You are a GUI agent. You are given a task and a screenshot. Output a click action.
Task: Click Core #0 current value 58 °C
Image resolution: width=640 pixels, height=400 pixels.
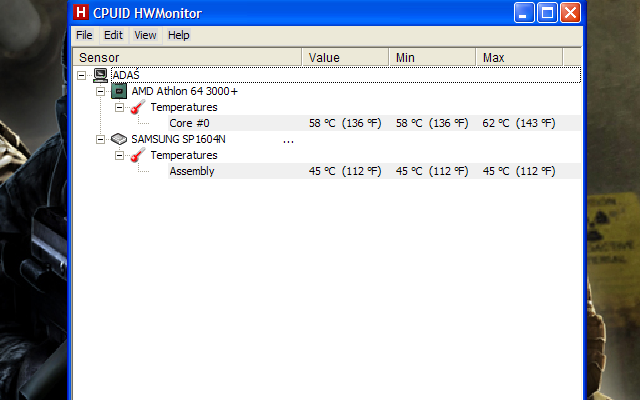(345, 123)
